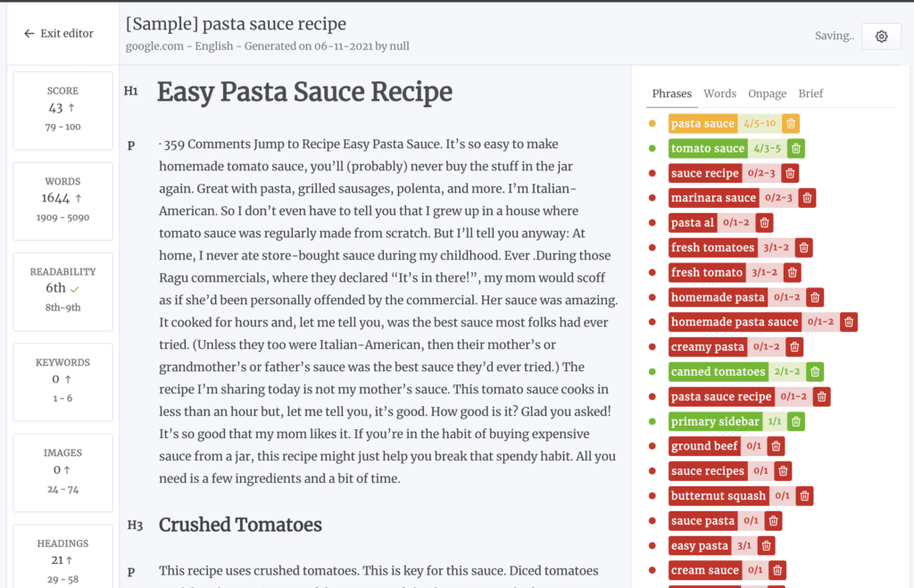Click the Readability metric card
Image resolution: width=914 pixels, height=588 pixels.
pos(62,289)
